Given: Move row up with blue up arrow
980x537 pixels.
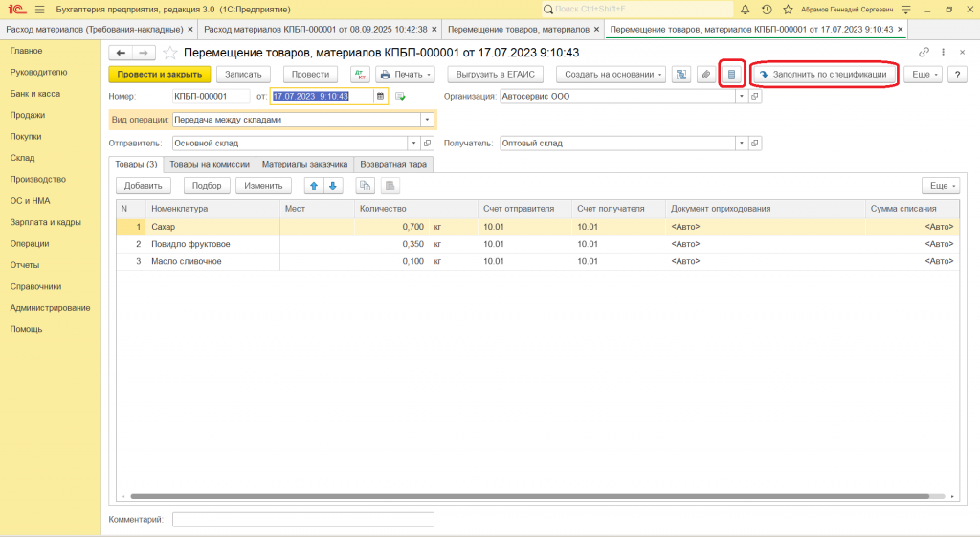Looking at the screenshot, I should [x=313, y=186].
